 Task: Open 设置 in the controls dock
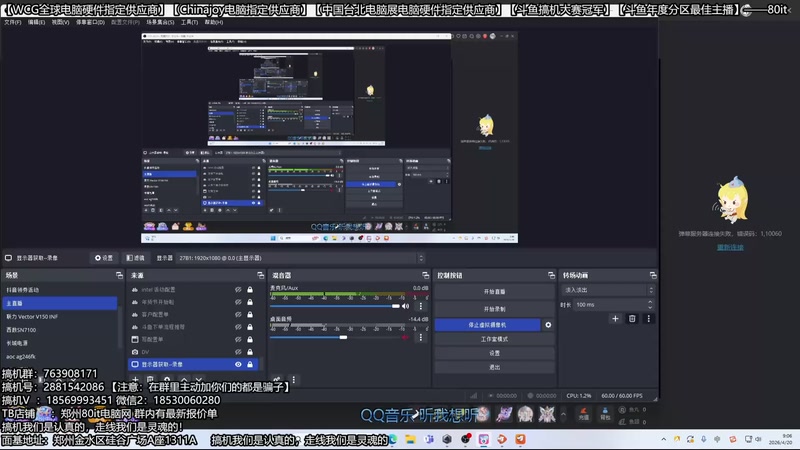(x=494, y=353)
